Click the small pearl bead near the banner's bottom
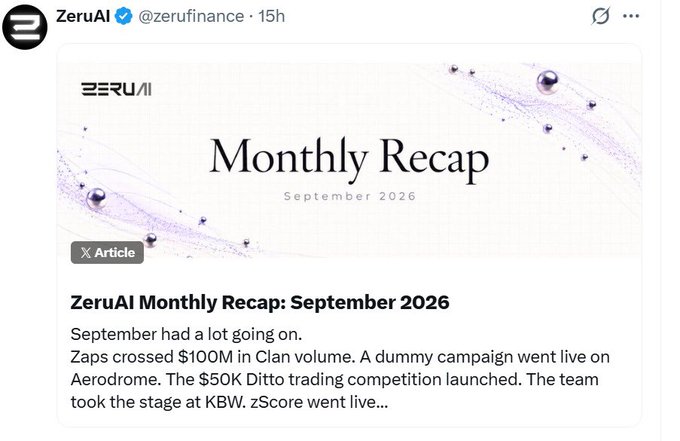680x441 pixels. pos(150,239)
